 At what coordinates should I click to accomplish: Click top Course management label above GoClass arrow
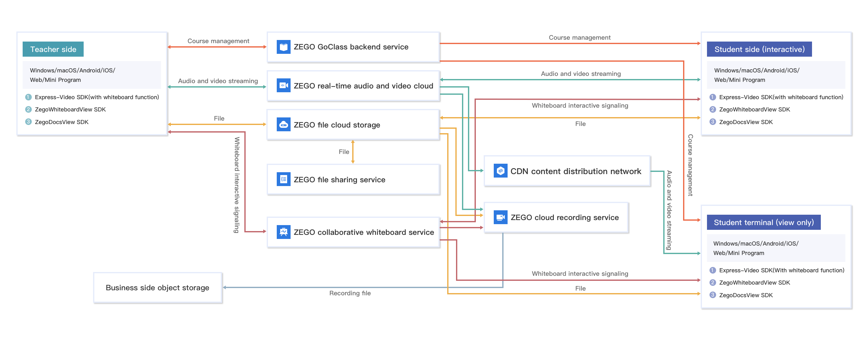580,37
